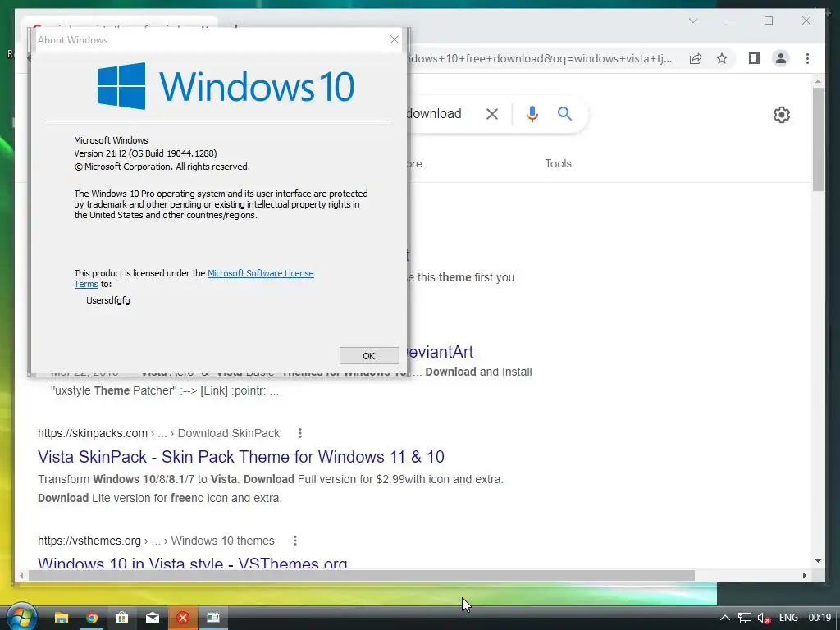The width and height of the screenshot is (840, 630).
Task: Click the Usersdfgfg licensee name
Action: [107, 300]
